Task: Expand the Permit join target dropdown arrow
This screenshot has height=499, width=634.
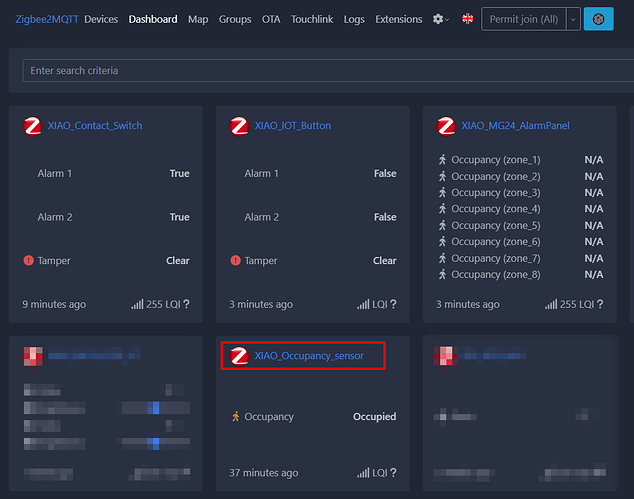Action: [573, 19]
